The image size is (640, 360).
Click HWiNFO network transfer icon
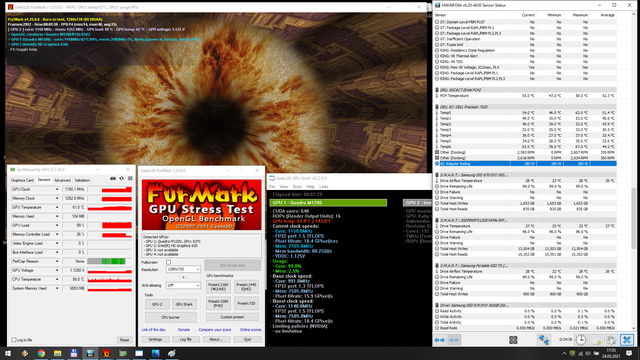pyautogui.click(x=544, y=340)
